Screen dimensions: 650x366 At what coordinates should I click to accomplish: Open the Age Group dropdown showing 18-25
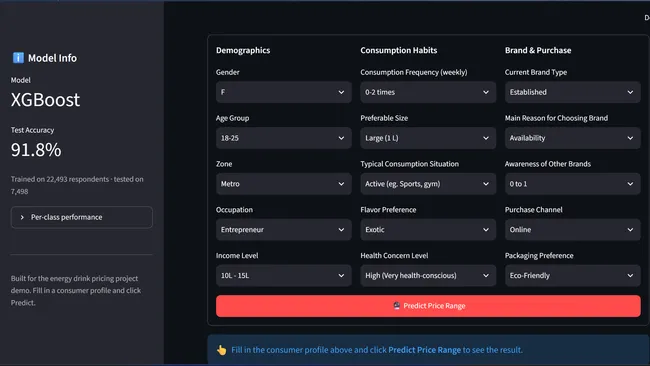[x=284, y=138]
